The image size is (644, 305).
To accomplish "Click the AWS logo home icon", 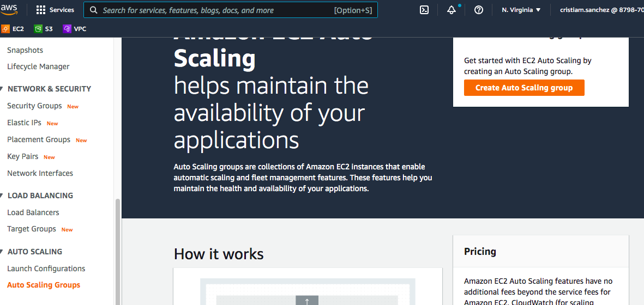I will pyautogui.click(x=10, y=10).
